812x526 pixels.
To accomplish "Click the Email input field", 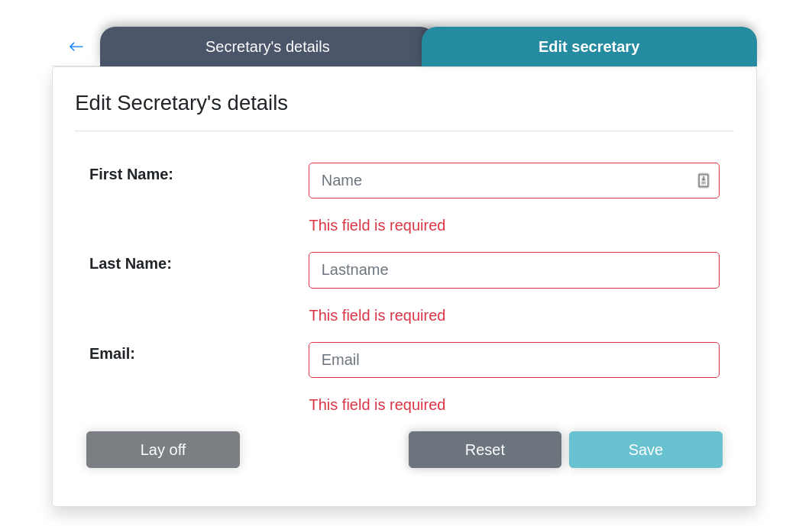I will [x=513, y=360].
